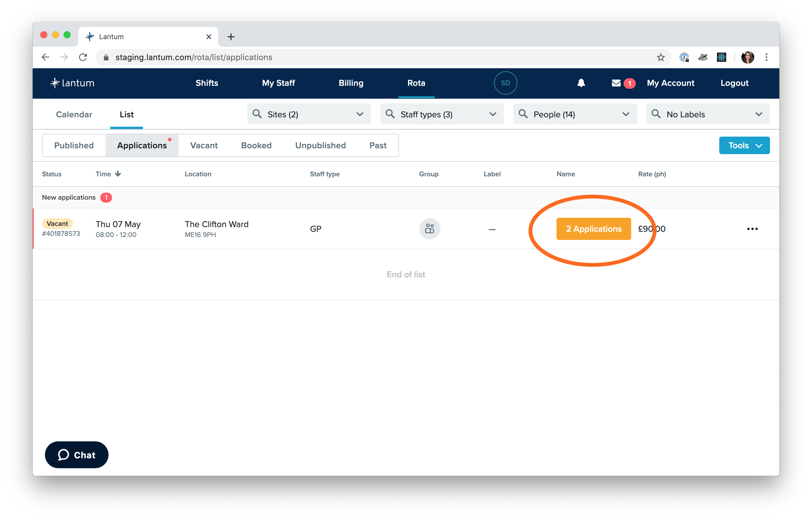
Task: Open the React DevTools extension icon
Action: click(x=721, y=57)
